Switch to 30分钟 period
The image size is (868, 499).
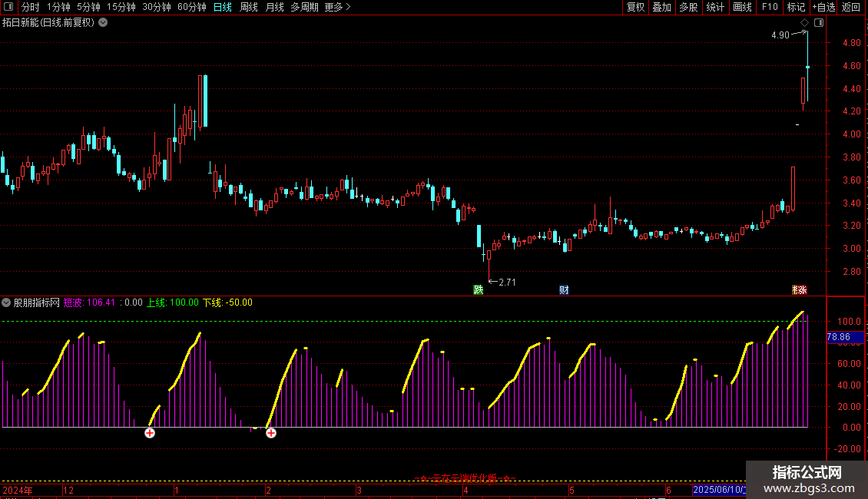[157, 7]
